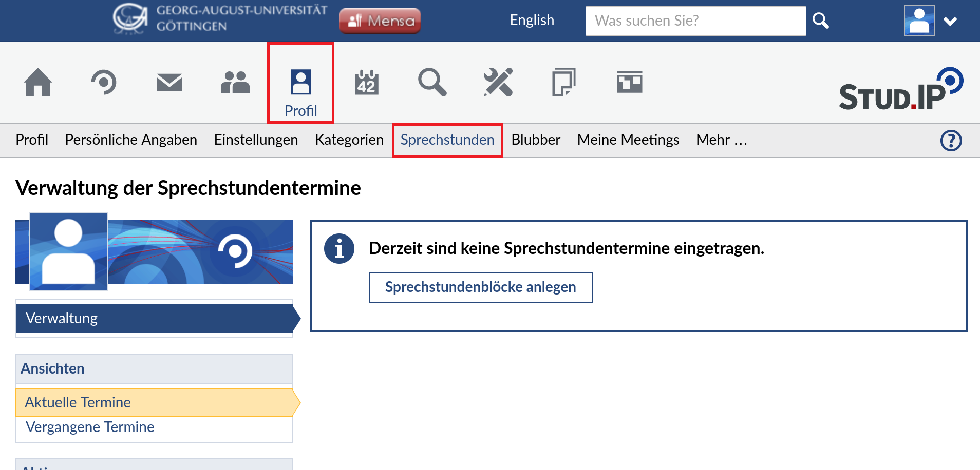Image resolution: width=980 pixels, height=470 pixels.
Task: Open Messages envelope icon
Action: [x=169, y=83]
